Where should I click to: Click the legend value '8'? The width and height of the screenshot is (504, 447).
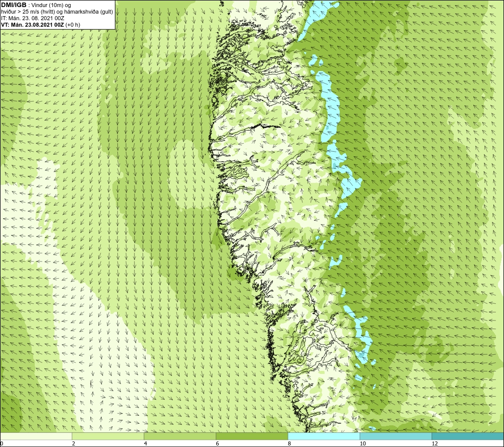pos(290,443)
